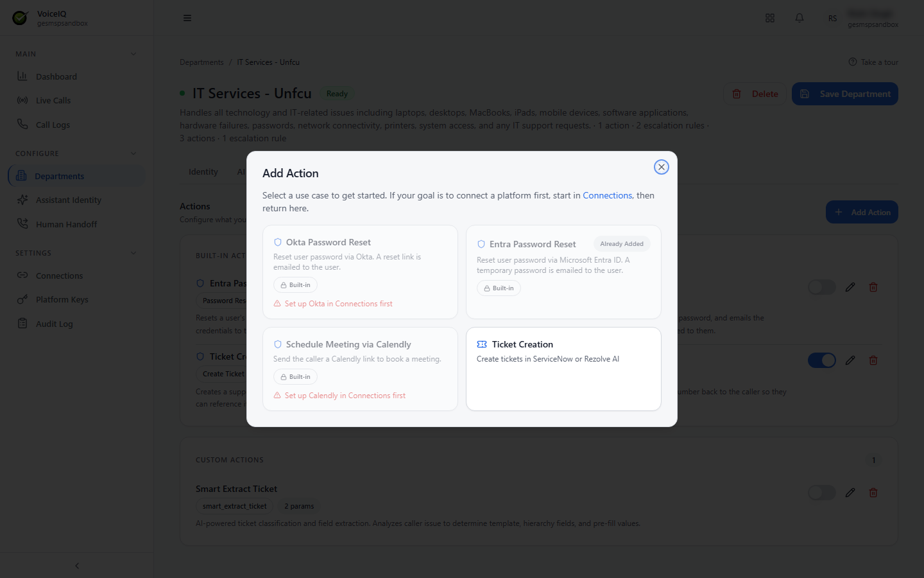Toggle the Ticket Creation action switch
Viewport: 924px width, 578px height.
821,360
